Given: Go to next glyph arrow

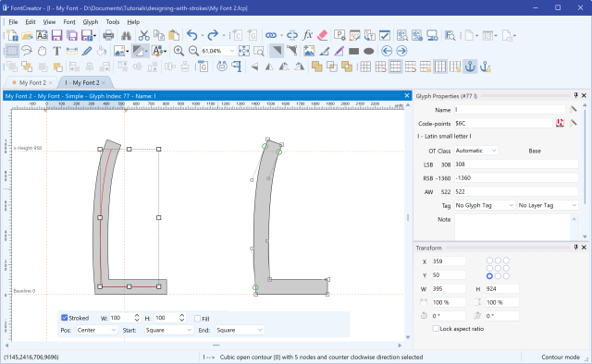Looking at the screenshot, I should click(401, 51).
